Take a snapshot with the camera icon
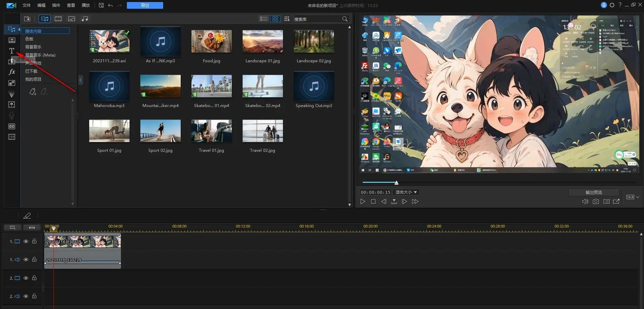Image resolution: width=644 pixels, height=309 pixels. tap(596, 202)
